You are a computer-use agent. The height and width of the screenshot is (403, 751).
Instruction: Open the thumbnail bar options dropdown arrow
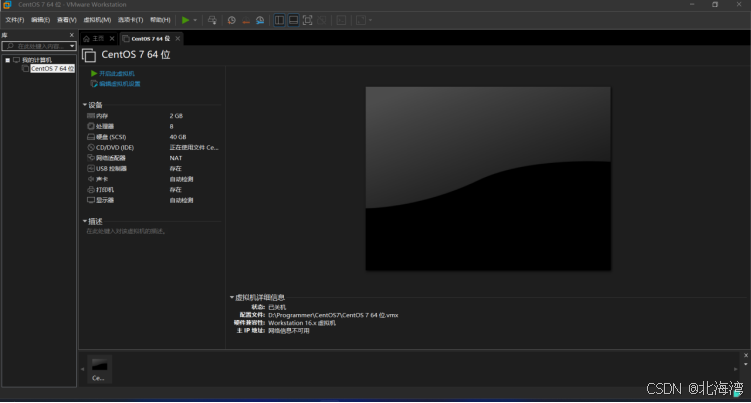746,365
